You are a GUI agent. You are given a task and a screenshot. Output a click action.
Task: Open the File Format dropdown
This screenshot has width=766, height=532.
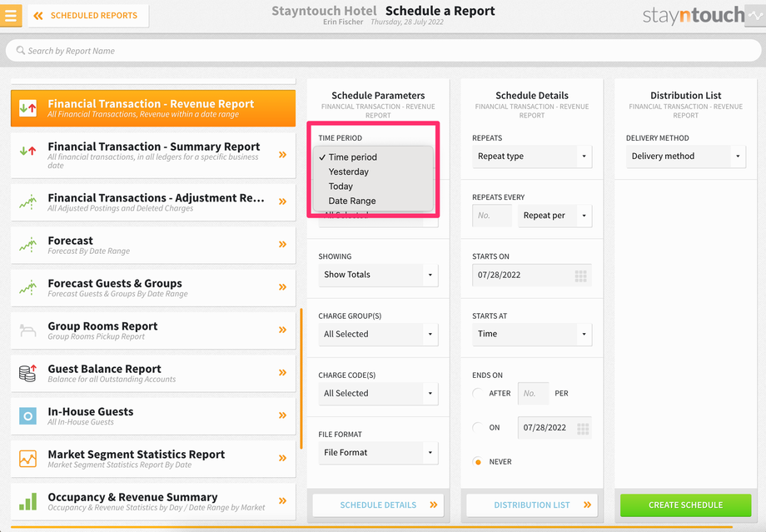click(378, 453)
